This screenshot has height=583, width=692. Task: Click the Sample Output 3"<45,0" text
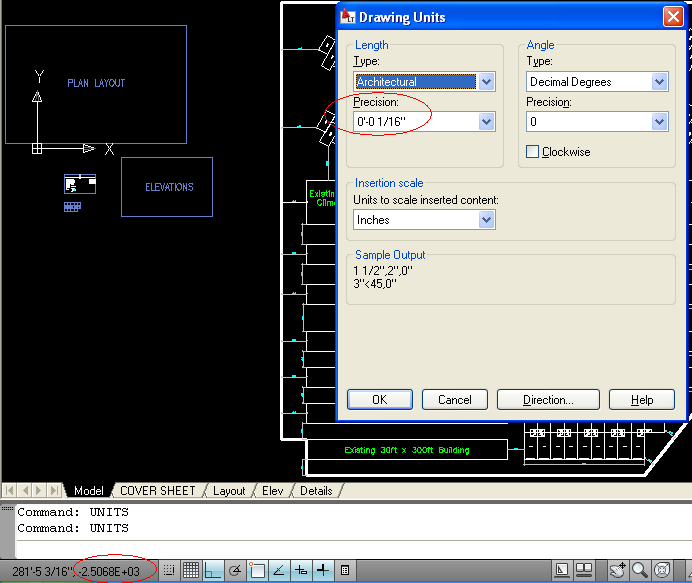[x=375, y=284]
